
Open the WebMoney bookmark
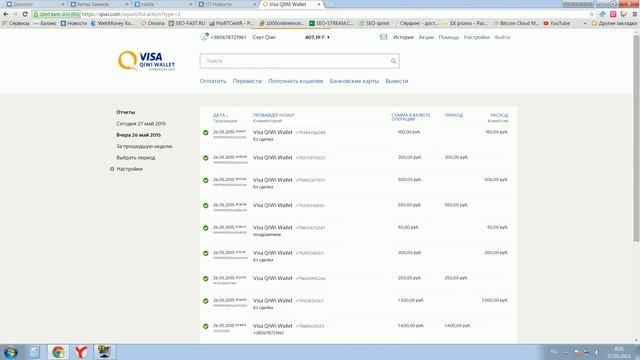[x=112, y=23]
